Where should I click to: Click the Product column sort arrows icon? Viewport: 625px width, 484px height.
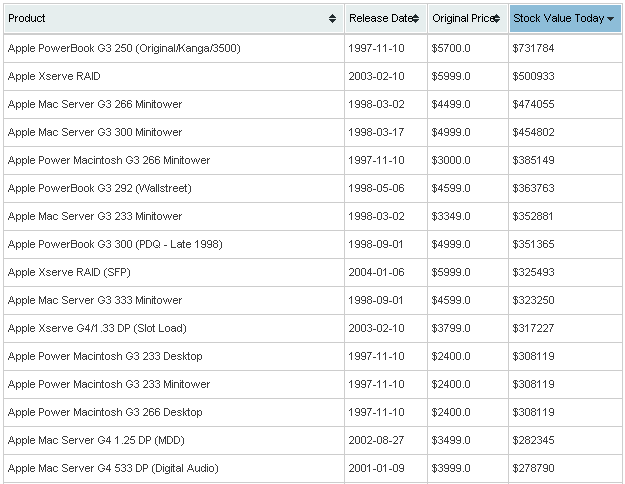click(332, 18)
